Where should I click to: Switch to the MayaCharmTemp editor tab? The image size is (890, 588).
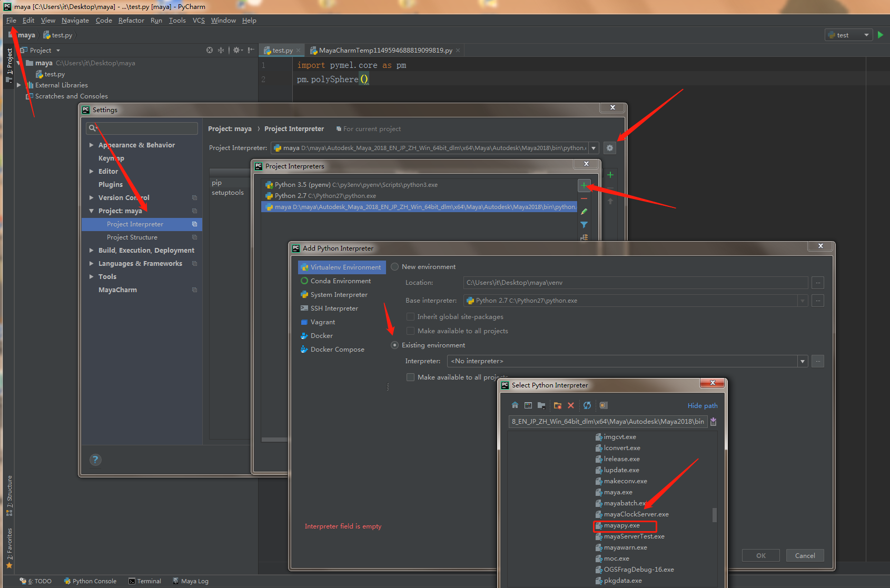click(384, 51)
